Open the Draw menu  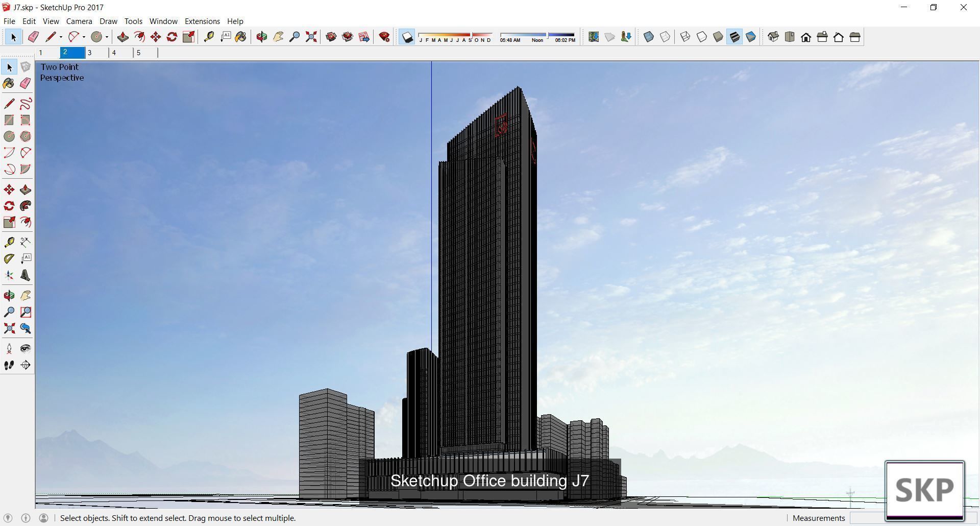108,21
